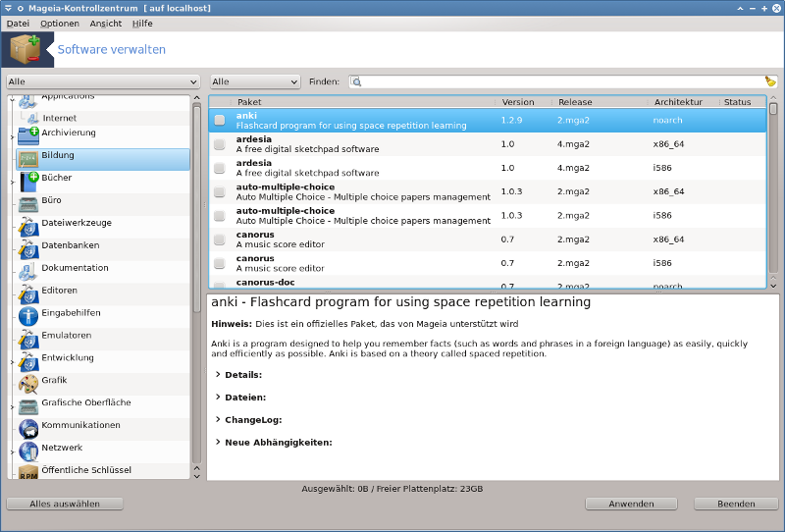This screenshot has height=532, width=785.
Task: Click the canorus-doc package row
Action: pyautogui.click(x=487, y=284)
